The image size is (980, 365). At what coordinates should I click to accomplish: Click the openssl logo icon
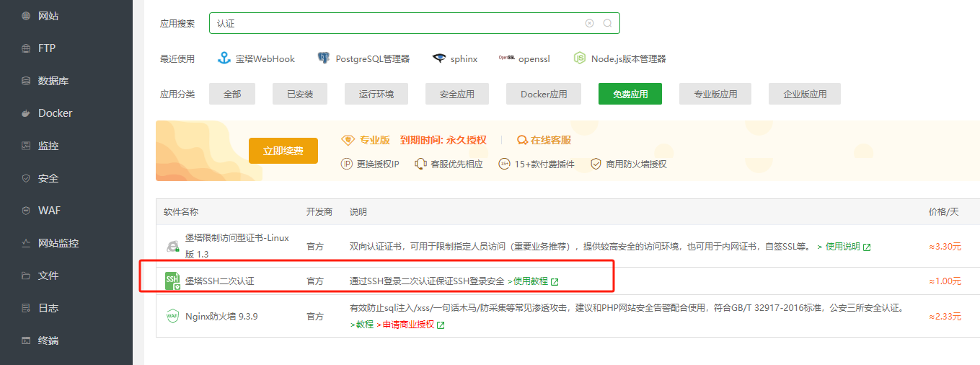[x=506, y=58]
